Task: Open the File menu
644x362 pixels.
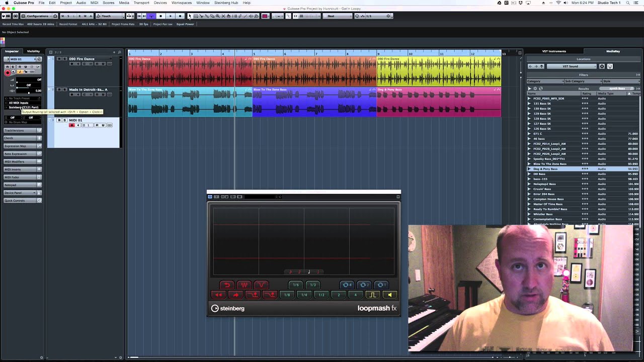Action: (x=41, y=3)
